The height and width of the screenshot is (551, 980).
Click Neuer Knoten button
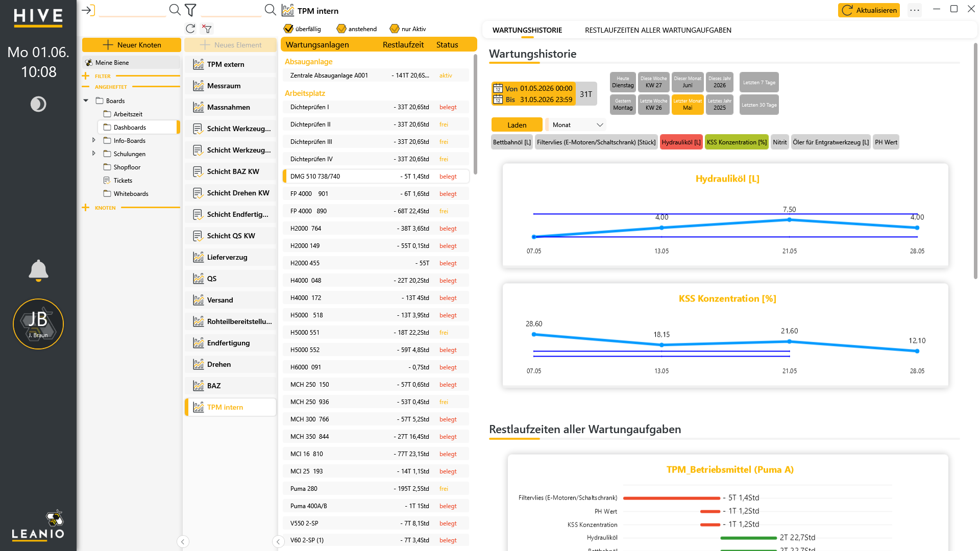131,45
